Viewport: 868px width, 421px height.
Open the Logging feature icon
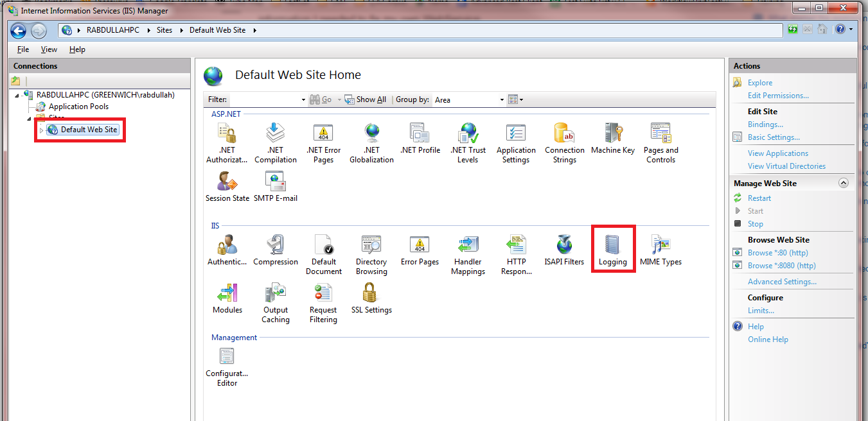(612, 250)
